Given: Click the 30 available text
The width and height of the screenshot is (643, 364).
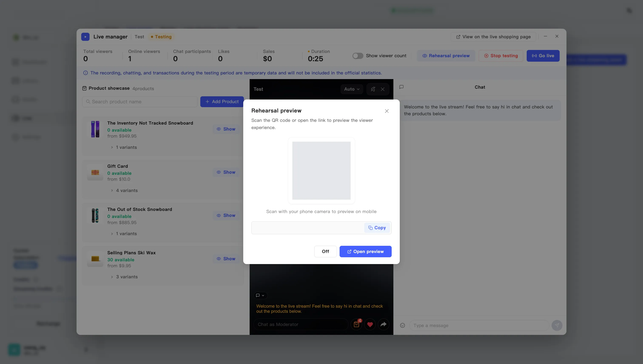Looking at the screenshot, I should coord(121,260).
